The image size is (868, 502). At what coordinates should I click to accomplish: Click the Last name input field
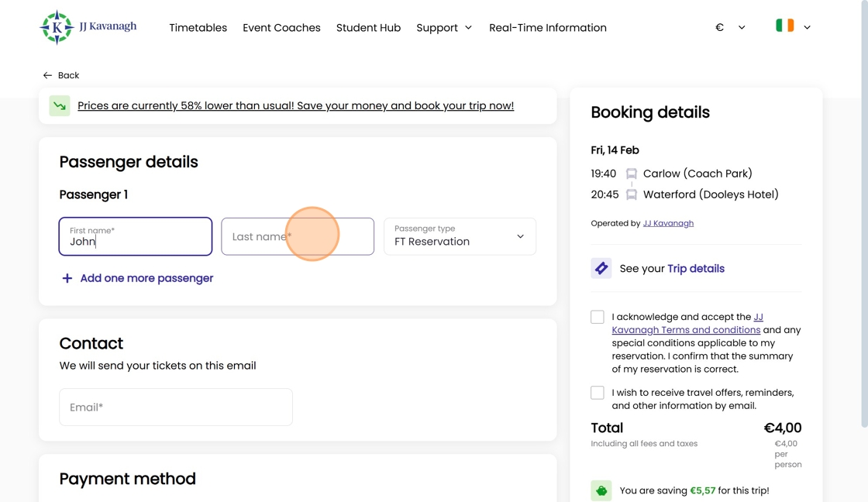click(298, 236)
